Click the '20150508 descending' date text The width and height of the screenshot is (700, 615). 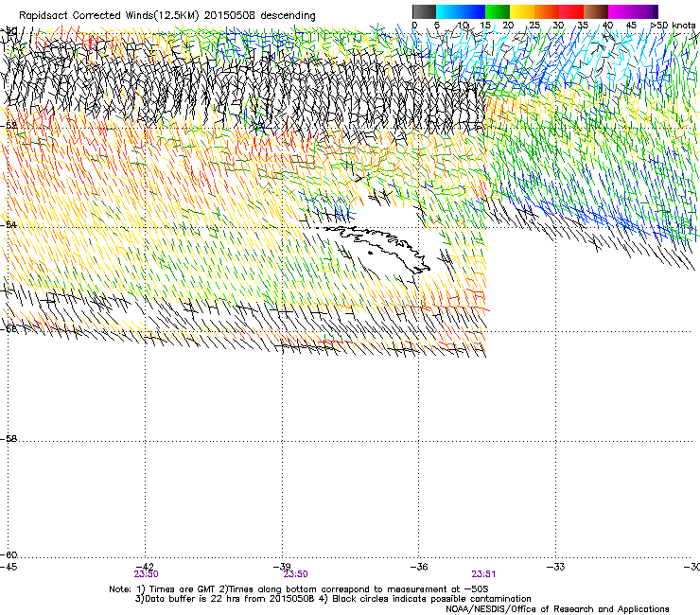tap(260, 16)
